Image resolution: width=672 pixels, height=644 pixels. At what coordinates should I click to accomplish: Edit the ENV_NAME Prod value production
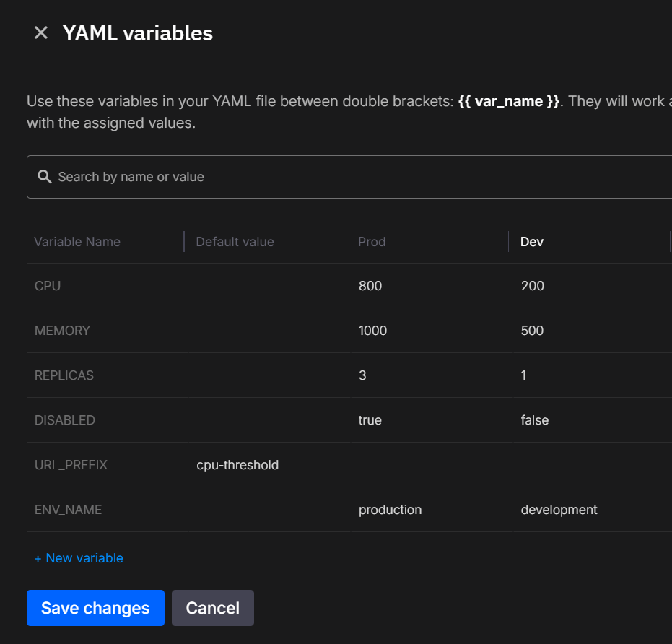pos(390,510)
